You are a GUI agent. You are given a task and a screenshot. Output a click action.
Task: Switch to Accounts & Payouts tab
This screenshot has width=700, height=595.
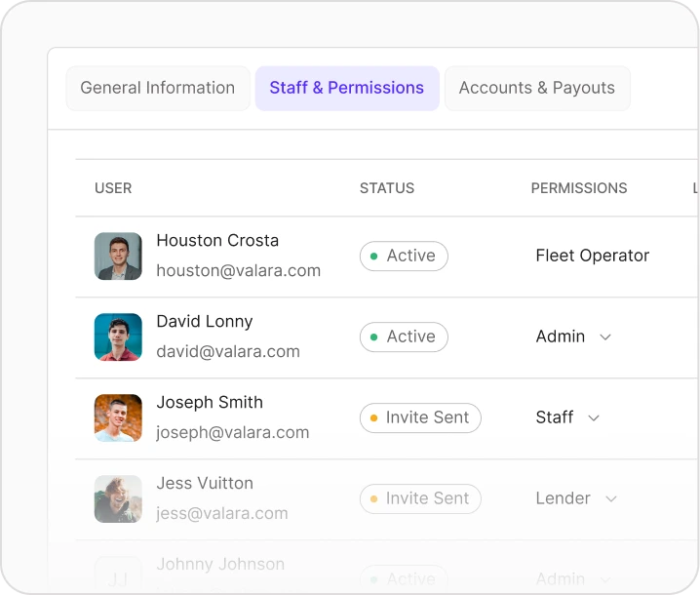click(x=537, y=88)
